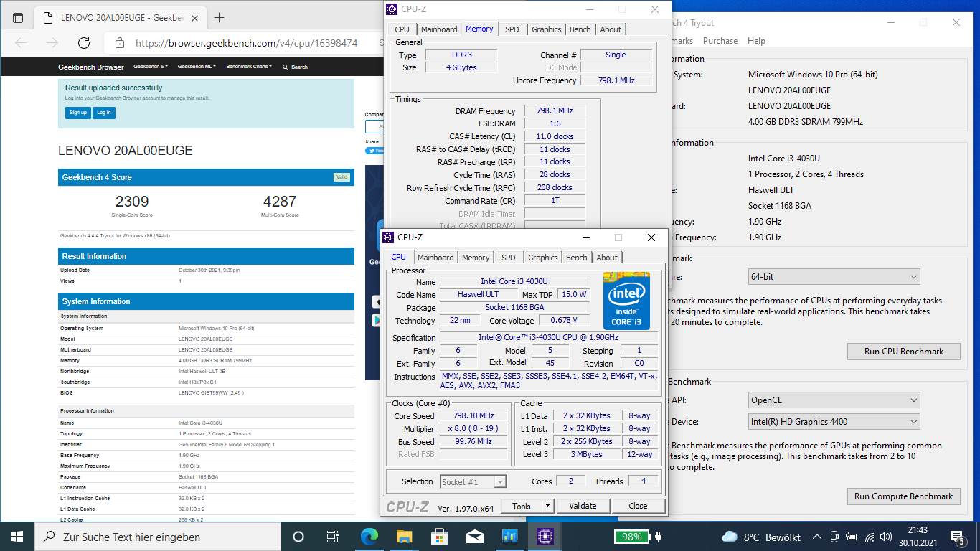
Task: Click the Validate button in CPU-Z
Action: (583, 506)
